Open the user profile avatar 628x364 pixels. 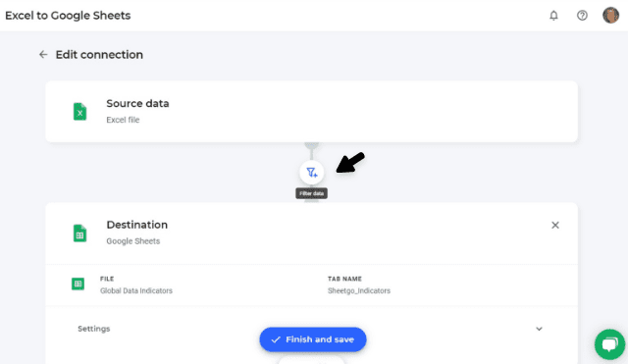tap(610, 16)
